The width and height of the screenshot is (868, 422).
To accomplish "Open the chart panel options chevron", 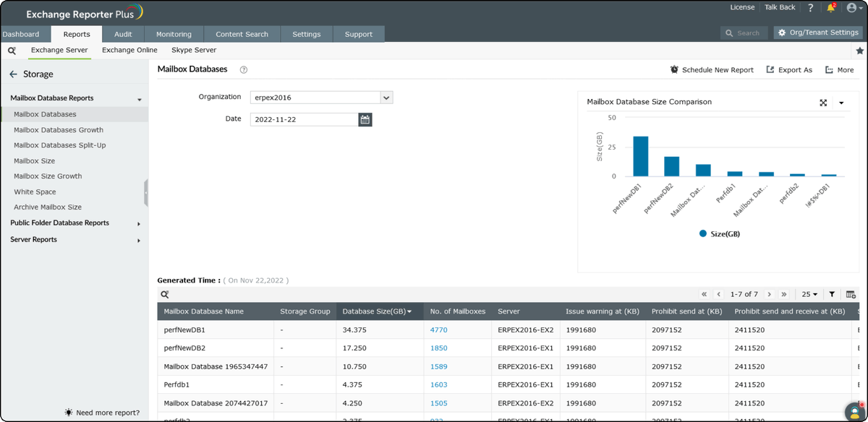I will pos(840,102).
